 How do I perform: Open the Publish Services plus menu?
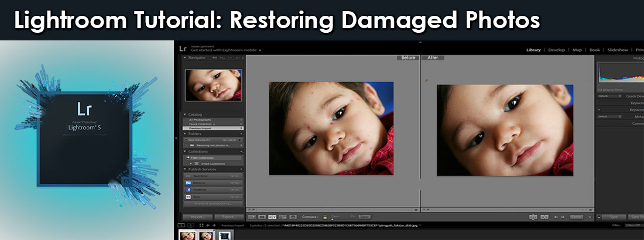tap(241, 169)
